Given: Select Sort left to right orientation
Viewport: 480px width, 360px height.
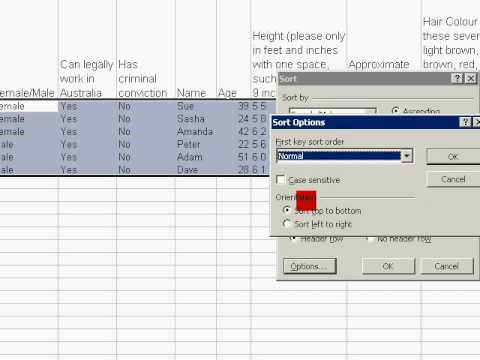Looking at the screenshot, I should point(286,223).
